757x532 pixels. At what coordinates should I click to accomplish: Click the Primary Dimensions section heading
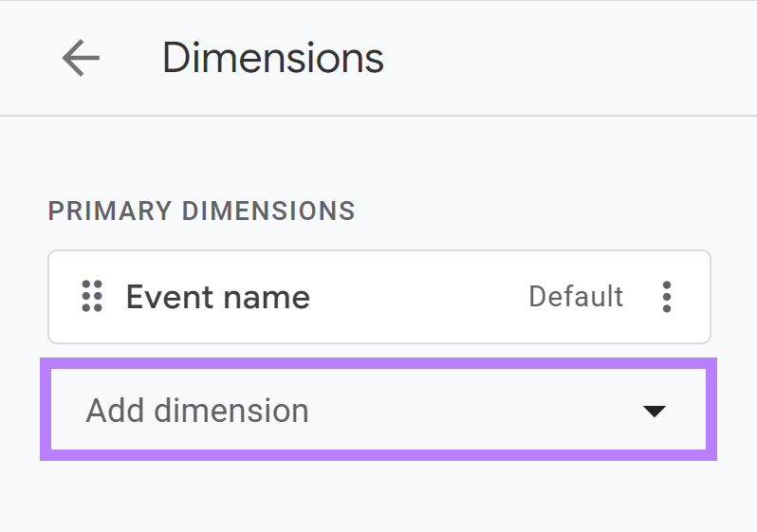pyautogui.click(x=201, y=211)
